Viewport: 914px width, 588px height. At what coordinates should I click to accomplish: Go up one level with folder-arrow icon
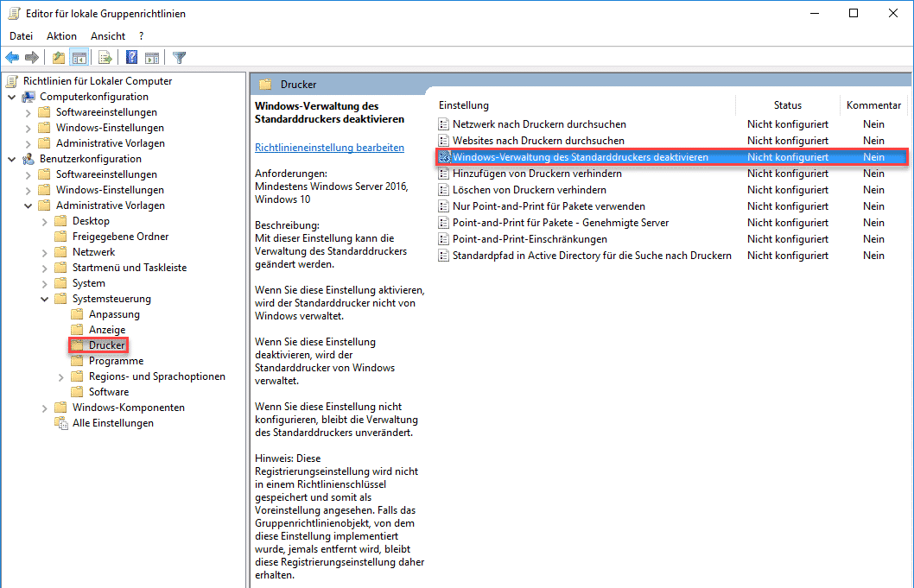[x=58, y=57]
